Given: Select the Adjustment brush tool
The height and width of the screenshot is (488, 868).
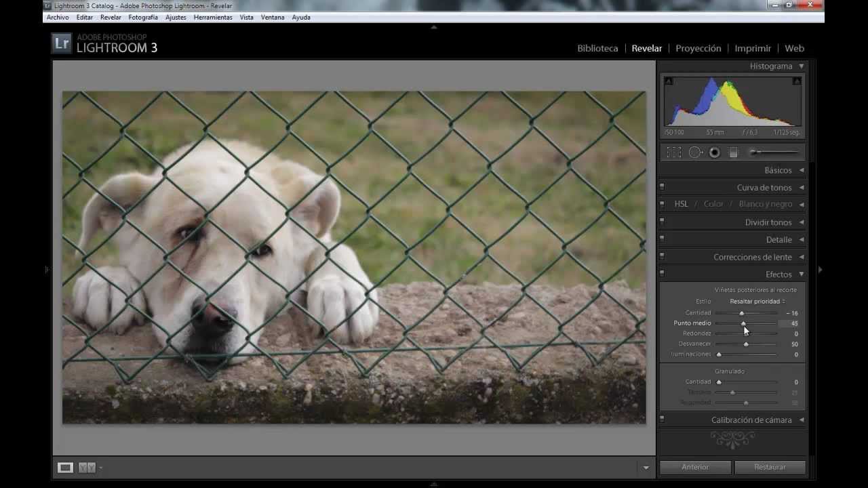Looking at the screenshot, I should (773, 152).
